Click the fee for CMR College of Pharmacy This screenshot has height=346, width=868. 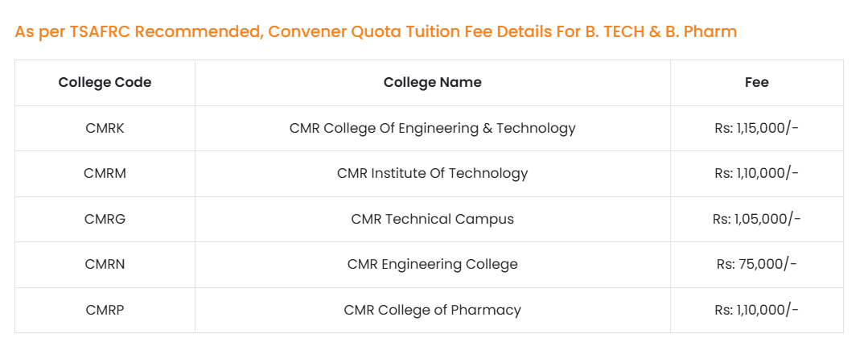(756, 310)
